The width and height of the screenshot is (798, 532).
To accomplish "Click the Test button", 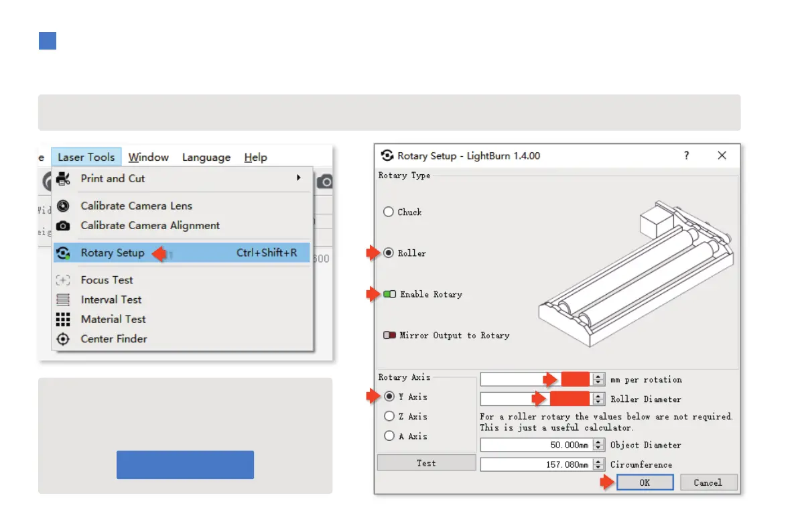I will pyautogui.click(x=426, y=463).
